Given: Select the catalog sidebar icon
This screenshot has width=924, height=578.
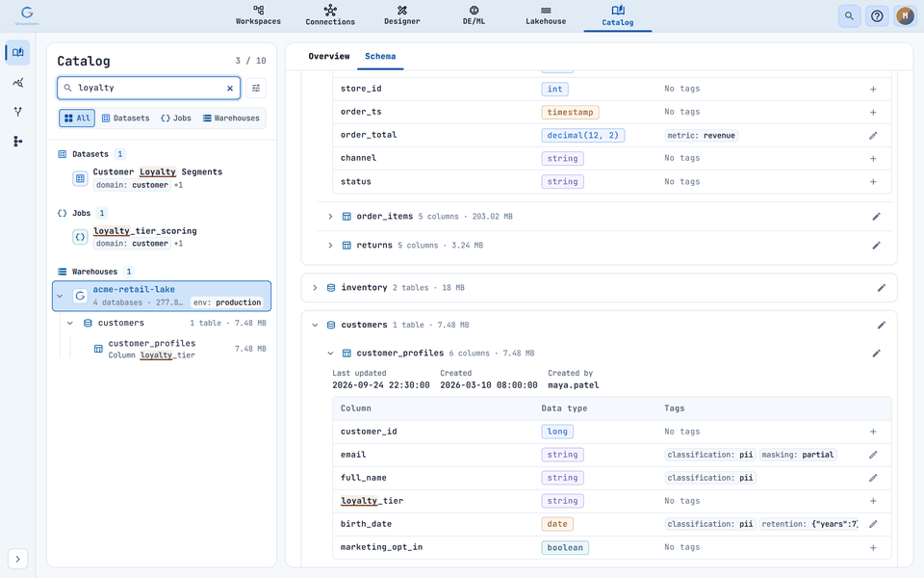Looking at the screenshot, I should (17, 52).
